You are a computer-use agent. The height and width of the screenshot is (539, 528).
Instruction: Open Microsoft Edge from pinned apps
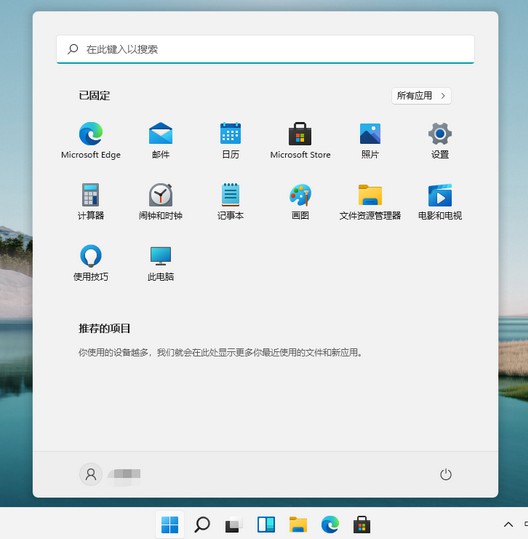coord(91,140)
